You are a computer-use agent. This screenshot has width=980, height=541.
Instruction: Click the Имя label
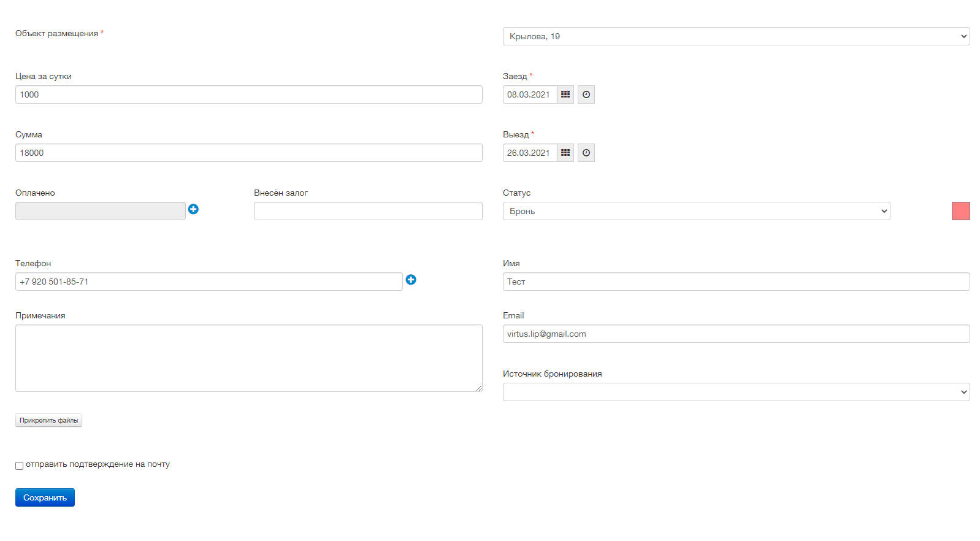[511, 264]
